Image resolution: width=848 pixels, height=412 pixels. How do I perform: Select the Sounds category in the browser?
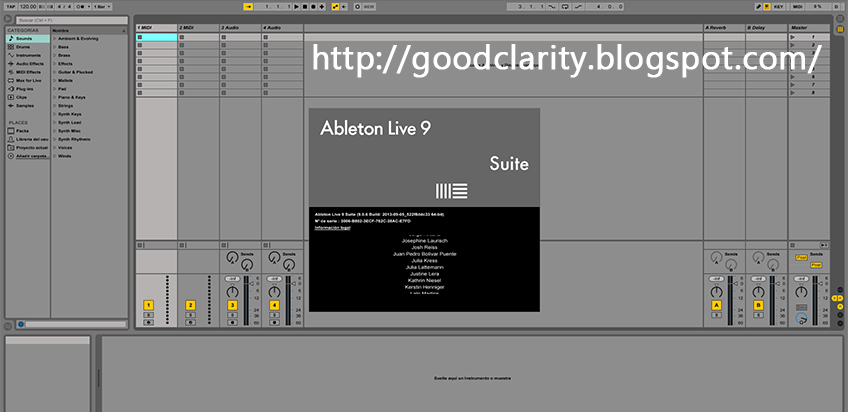pyautogui.click(x=28, y=39)
